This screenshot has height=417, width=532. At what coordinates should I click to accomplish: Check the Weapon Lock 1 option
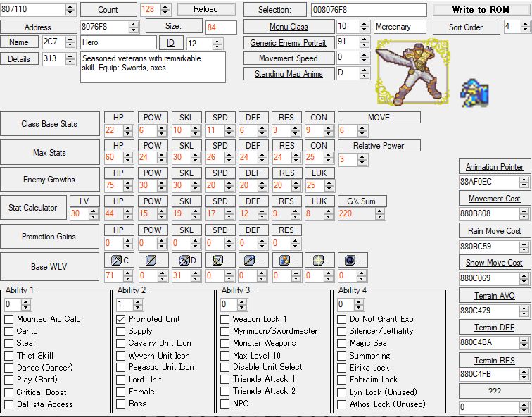click(224, 319)
